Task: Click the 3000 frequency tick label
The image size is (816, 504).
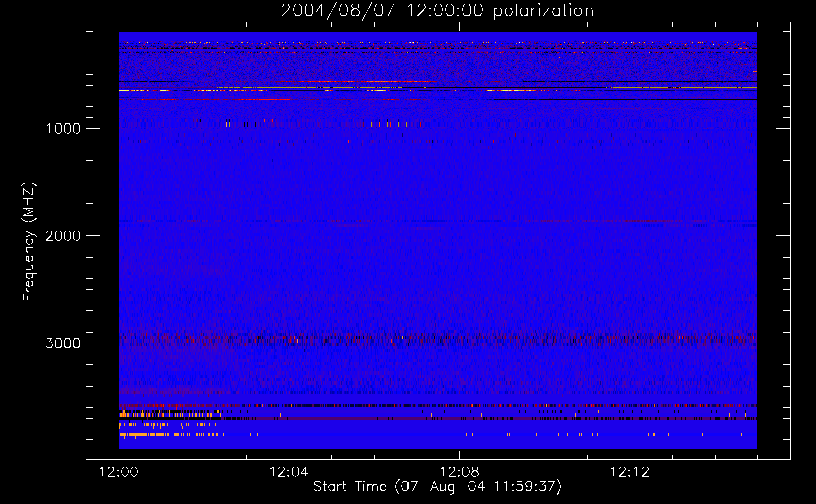Action: point(63,343)
